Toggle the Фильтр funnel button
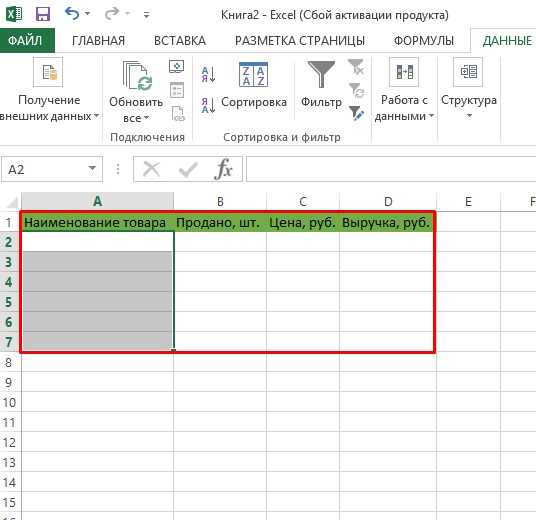 tap(321, 85)
